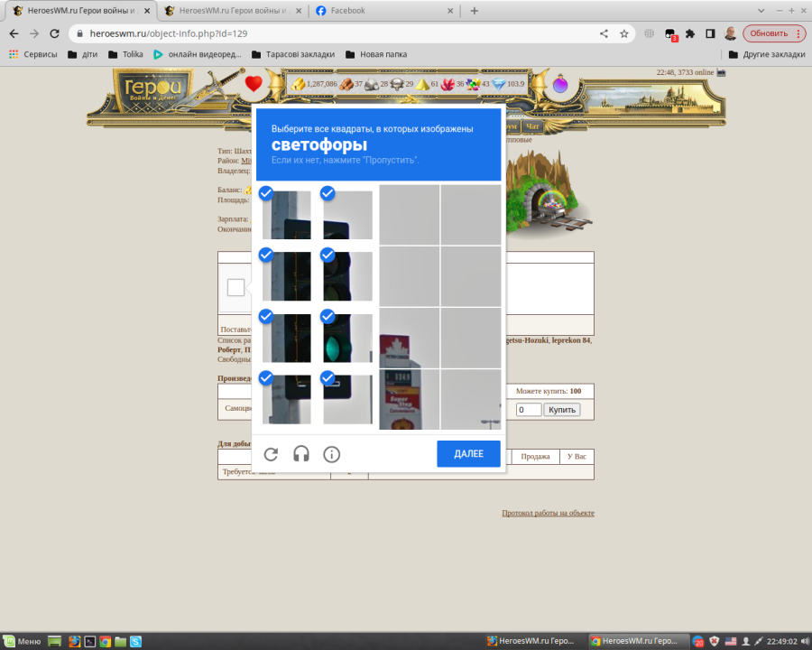Click the red crystals resource icon

point(448,84)
